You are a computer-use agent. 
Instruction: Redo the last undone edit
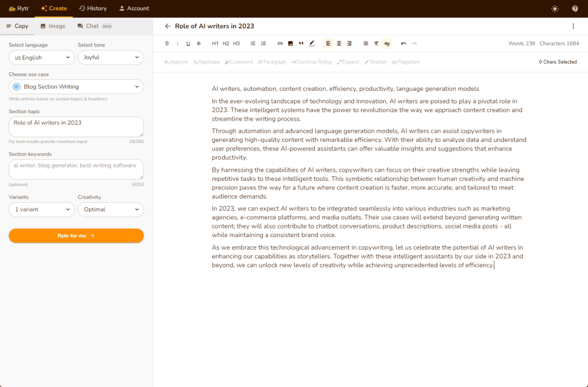[x=414, y=44]
